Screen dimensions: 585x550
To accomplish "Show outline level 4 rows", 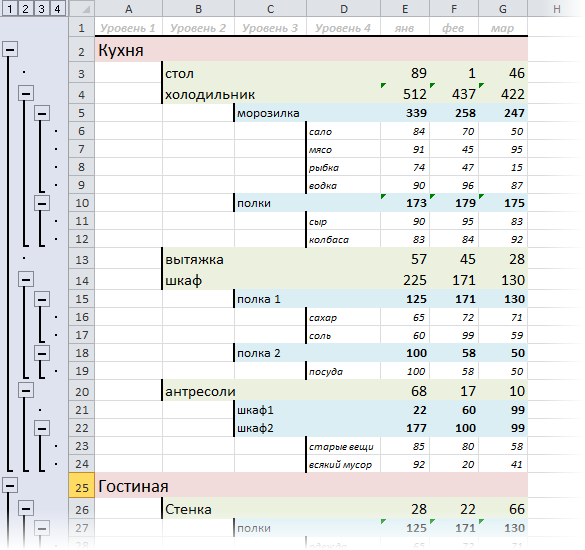I will click(x=57, y=8).
